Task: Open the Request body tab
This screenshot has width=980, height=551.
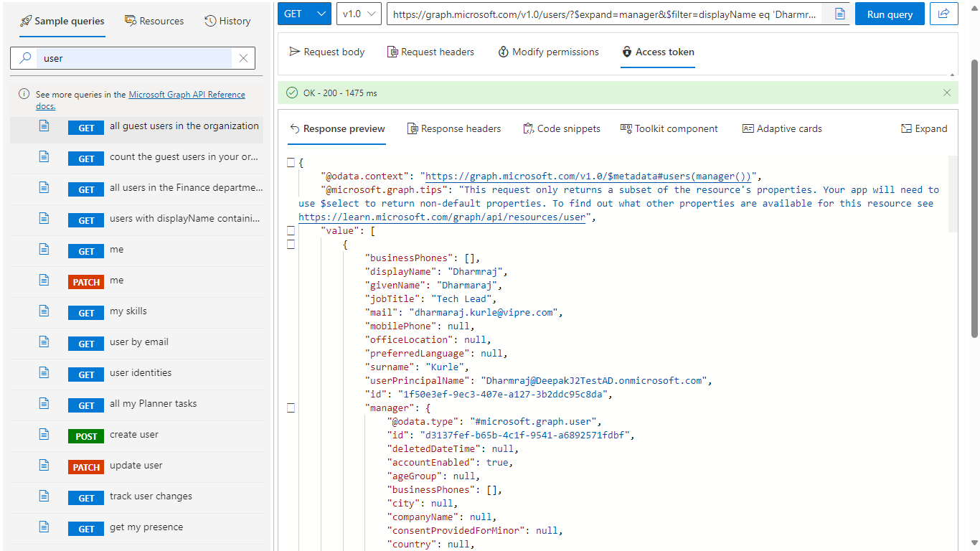Action: click(326, 52)
